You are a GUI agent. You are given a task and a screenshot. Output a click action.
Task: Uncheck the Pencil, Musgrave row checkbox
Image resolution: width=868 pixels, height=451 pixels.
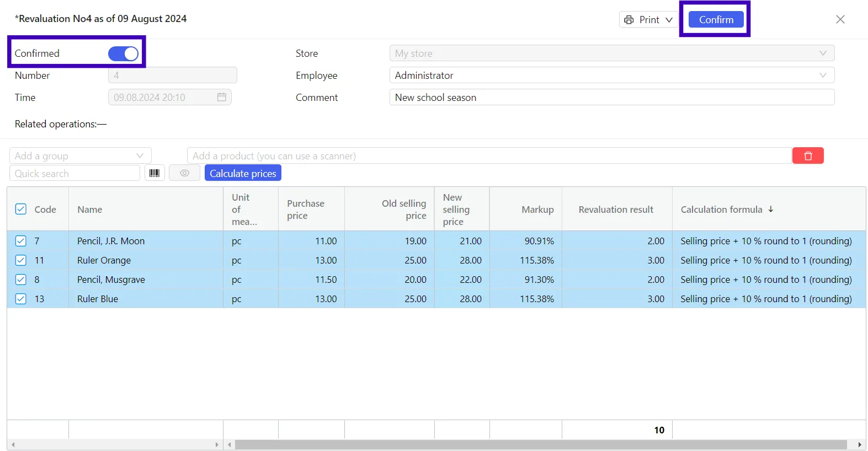[21, 280]
